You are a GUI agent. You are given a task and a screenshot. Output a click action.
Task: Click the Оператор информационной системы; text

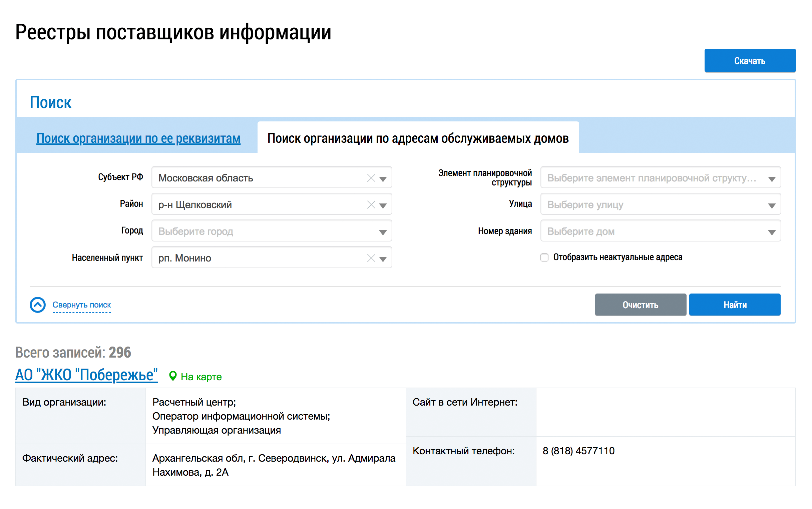241,416
